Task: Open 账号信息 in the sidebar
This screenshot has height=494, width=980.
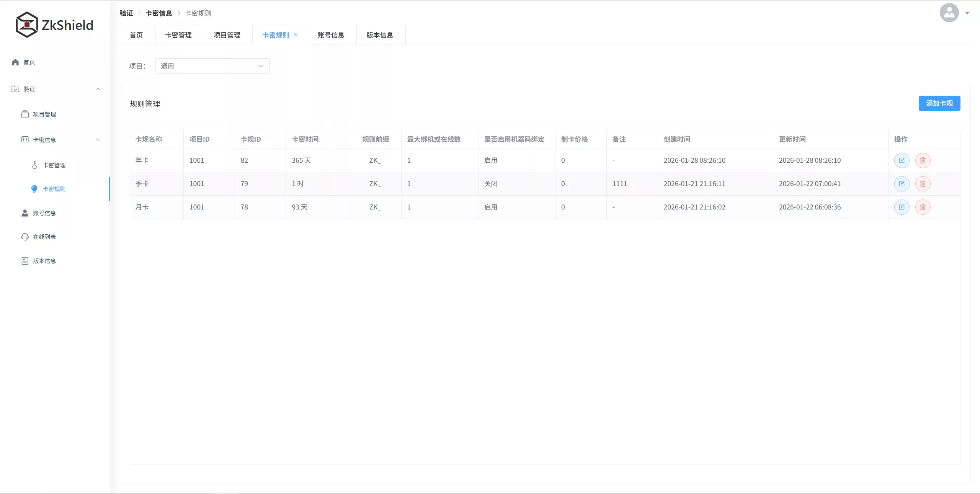Action: click(44, 213)
